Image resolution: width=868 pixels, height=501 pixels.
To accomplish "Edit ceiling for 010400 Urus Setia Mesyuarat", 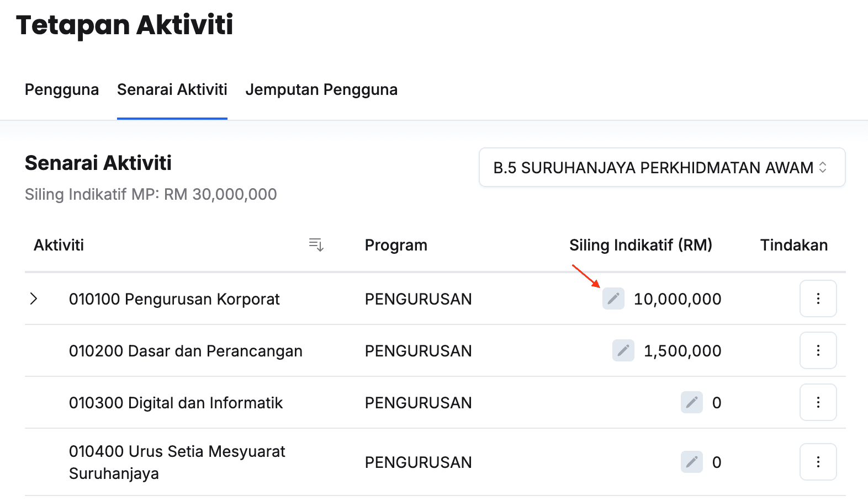I will pyautogui.click(x=691, y=462).
